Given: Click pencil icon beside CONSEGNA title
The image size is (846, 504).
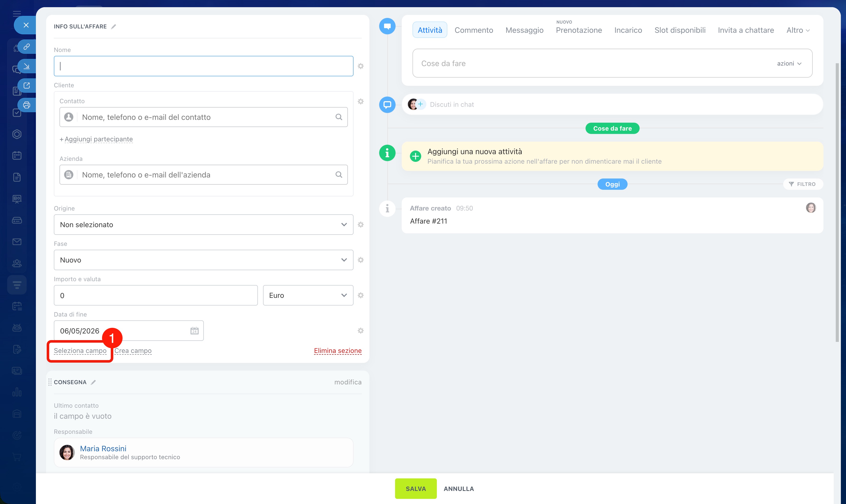Looking at the screenshot, I should coord(94,382).
